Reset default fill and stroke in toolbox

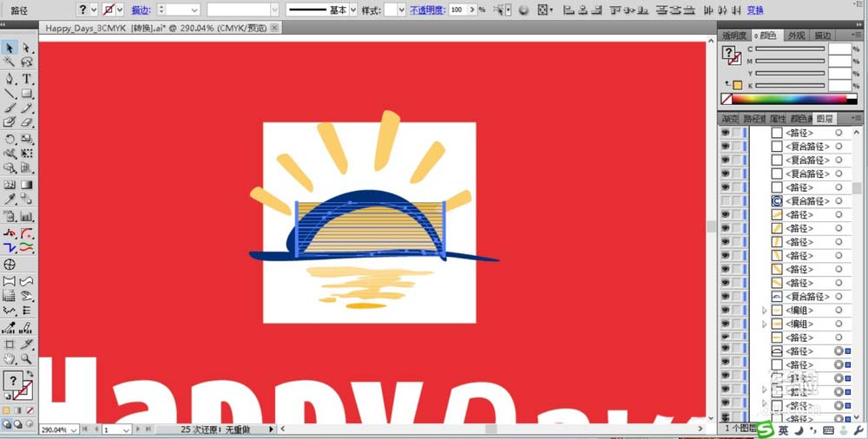pyautogui.click(x=7, y=396)
